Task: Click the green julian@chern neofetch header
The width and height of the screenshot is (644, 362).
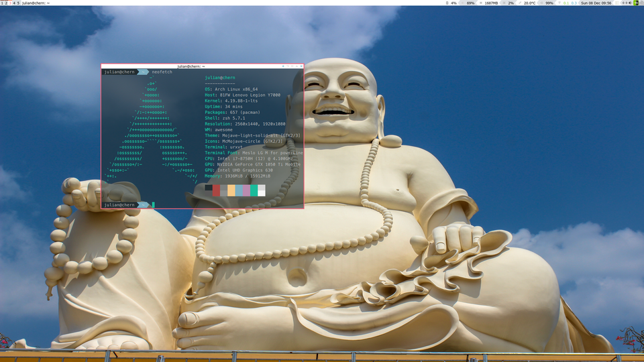Action: 220,78
